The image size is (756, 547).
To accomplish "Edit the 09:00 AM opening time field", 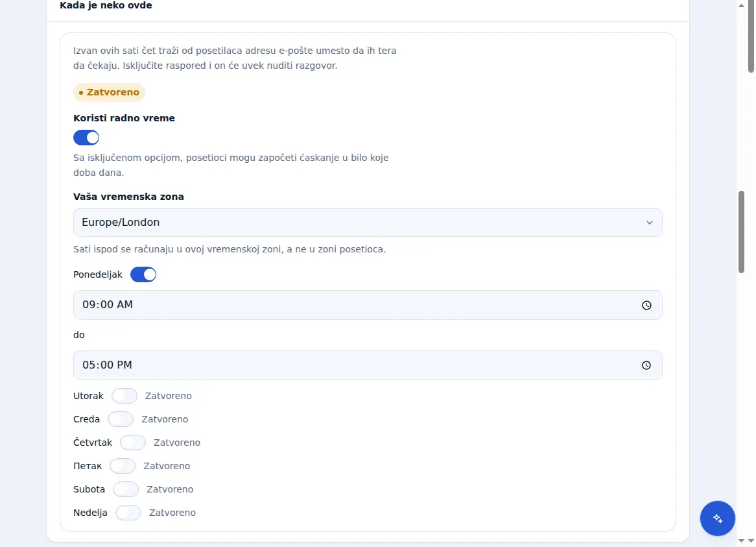I will [x=368, y=305].
